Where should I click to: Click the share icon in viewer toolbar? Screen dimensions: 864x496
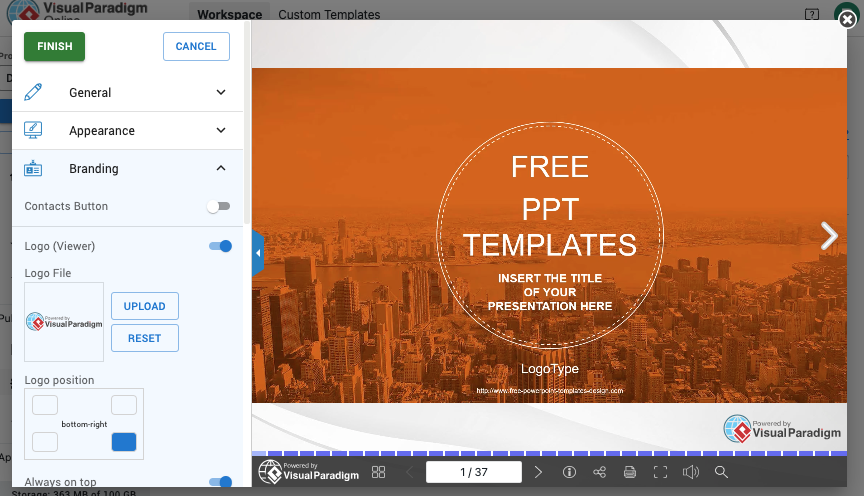click(x=600, y=472)
